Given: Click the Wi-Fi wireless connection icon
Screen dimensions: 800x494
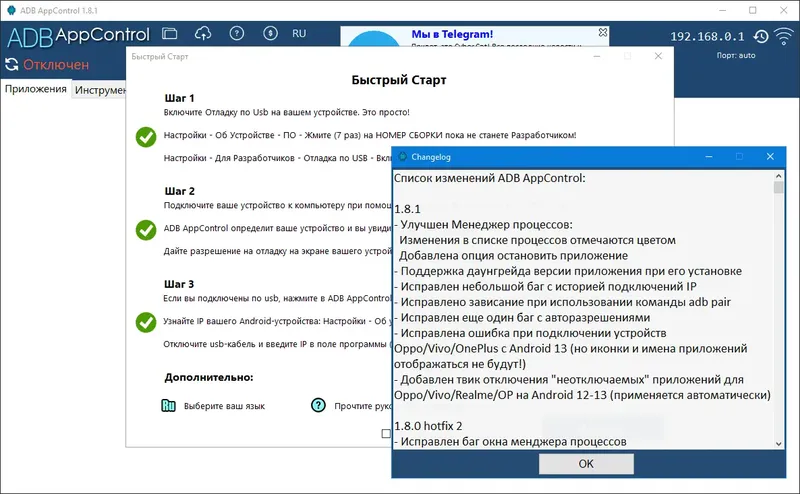Looking at the screenshot, I should point(784,36).
